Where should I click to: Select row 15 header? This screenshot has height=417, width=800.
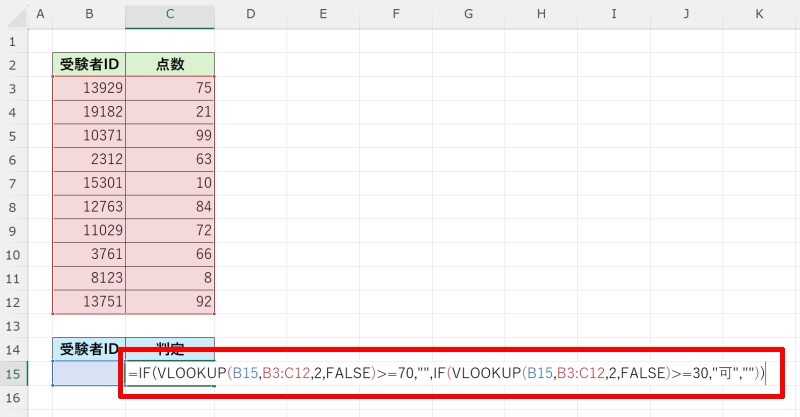12,374
